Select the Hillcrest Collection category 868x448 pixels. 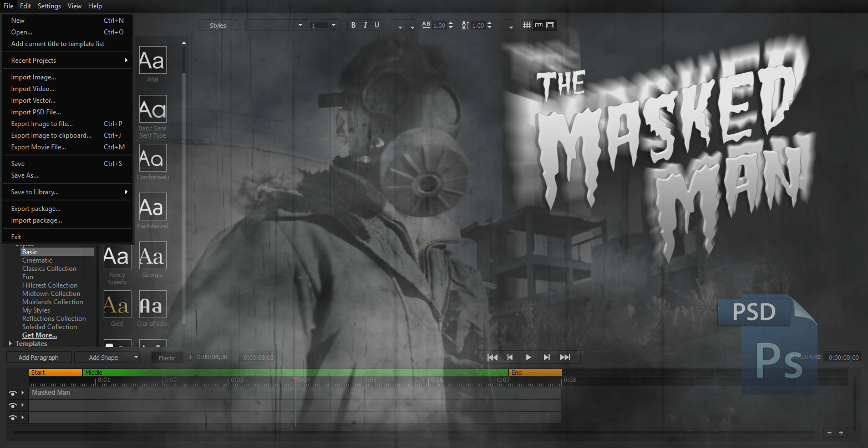pos(50,285)
